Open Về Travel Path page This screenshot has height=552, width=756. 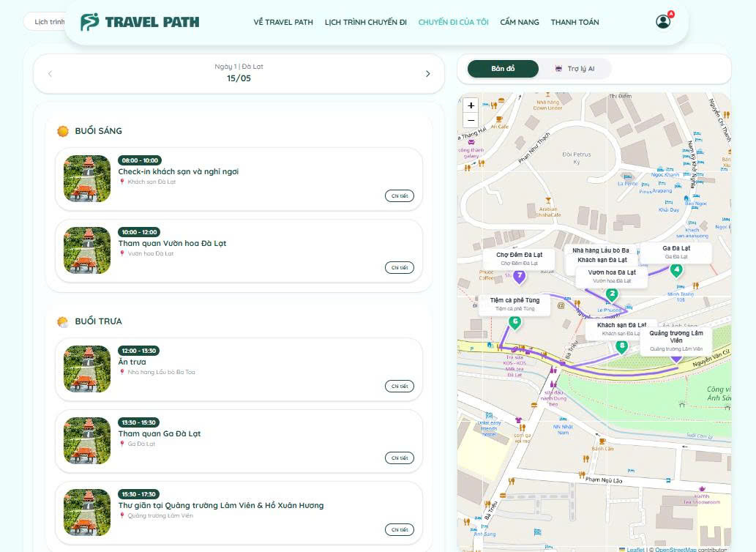tap(283, 22)
